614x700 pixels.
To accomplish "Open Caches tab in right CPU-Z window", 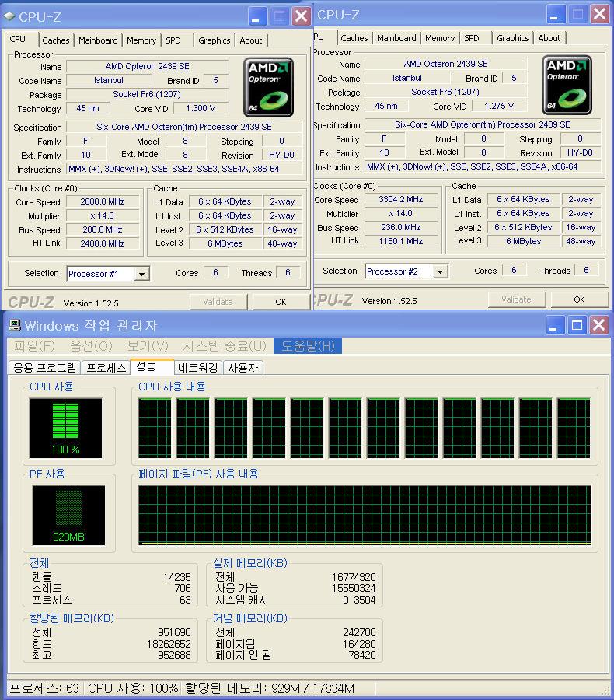I will tap(354, 38).
